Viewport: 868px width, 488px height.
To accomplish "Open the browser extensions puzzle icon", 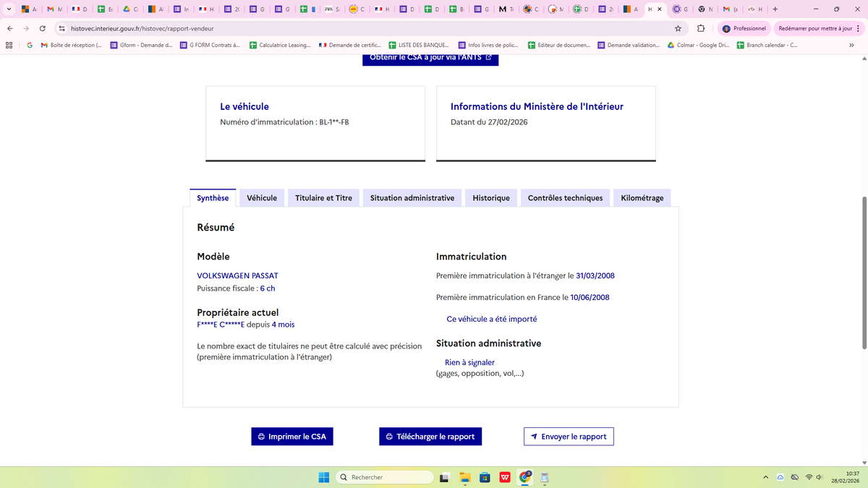I will click(701, 28).
